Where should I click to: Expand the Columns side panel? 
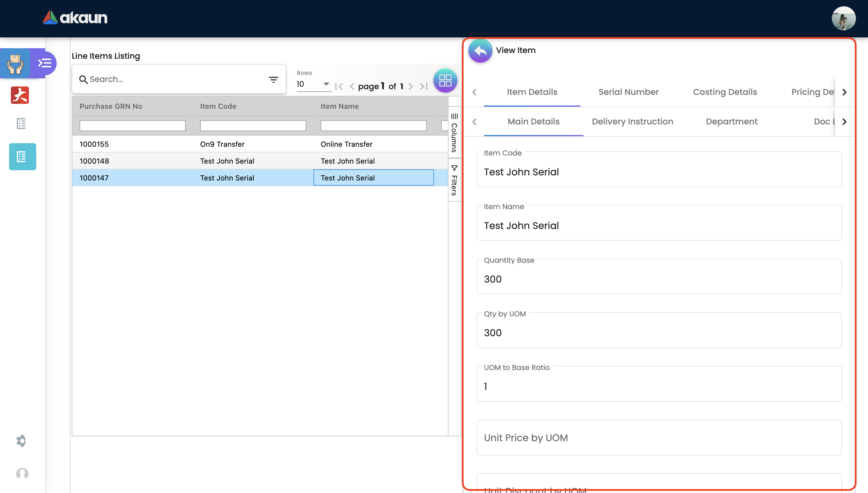pyautogui.click(x=454, y=133)
